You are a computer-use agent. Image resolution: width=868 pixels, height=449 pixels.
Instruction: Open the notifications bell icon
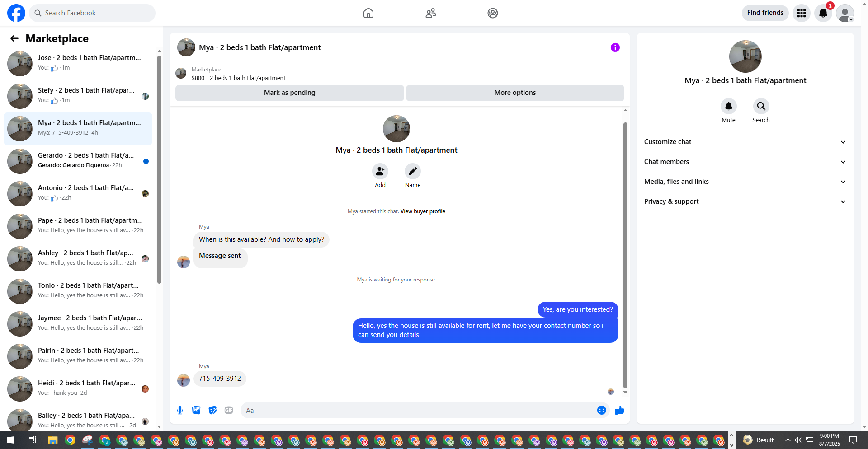click(823, 13)
